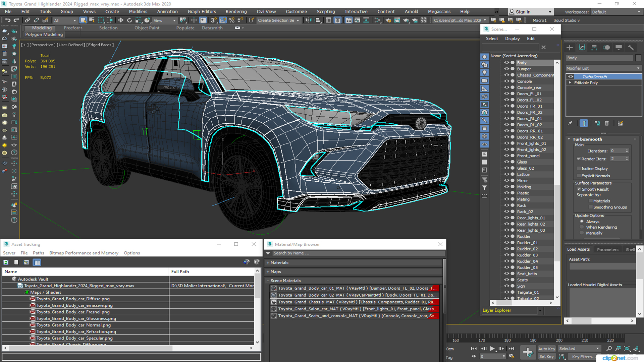Toggle the Angle Snap icon
This screenshot has height=362, width=644.
point(223,20)
